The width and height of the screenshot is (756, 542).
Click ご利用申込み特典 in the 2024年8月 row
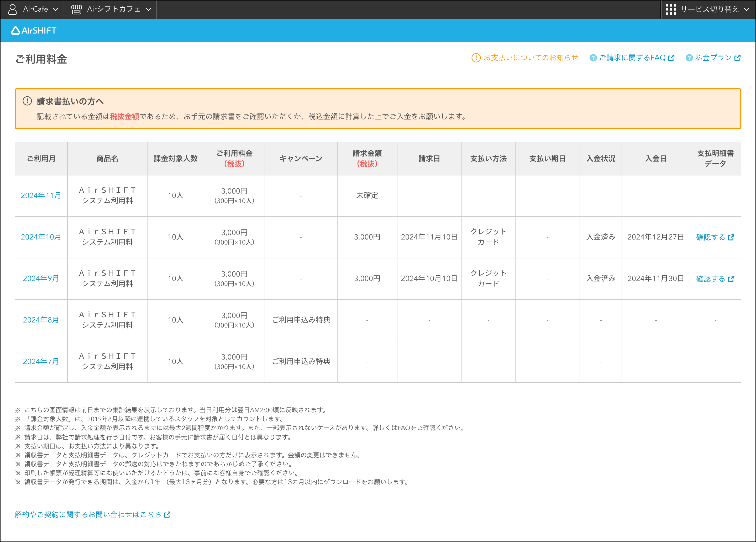301,320
